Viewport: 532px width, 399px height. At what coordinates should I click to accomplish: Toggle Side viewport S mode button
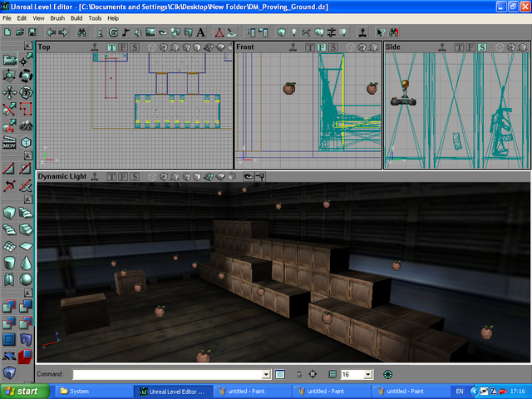(x=481, y=47)
